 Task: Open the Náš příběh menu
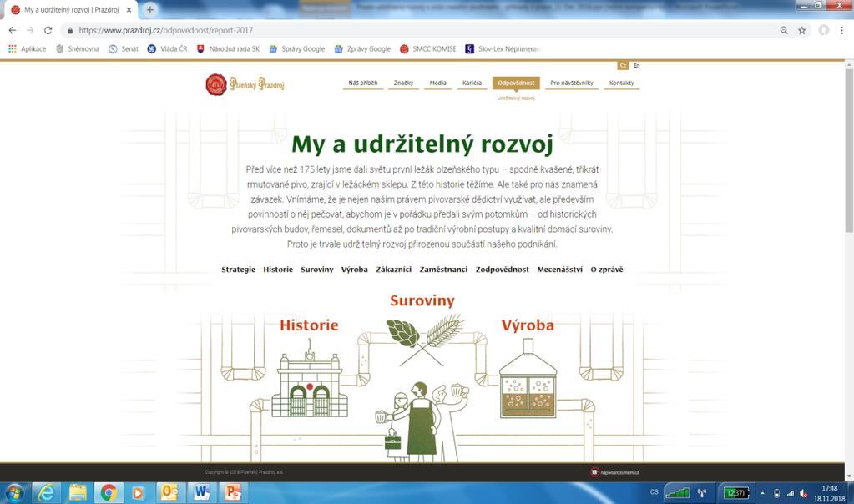363,83
